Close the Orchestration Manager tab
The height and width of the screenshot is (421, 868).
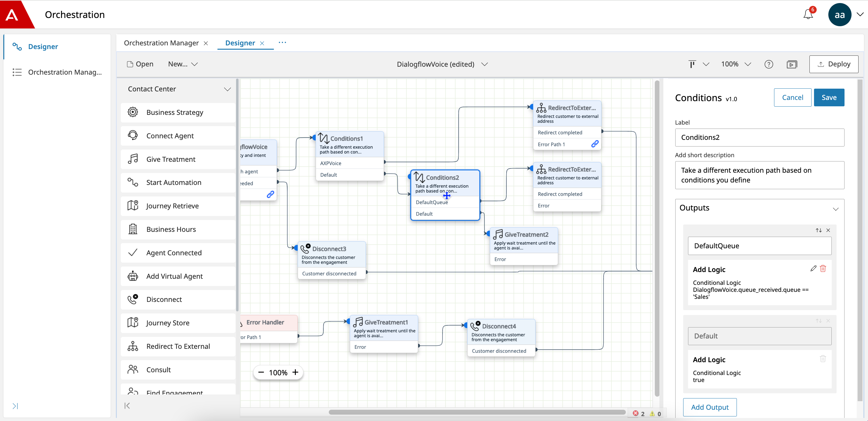tap(206, 44)
